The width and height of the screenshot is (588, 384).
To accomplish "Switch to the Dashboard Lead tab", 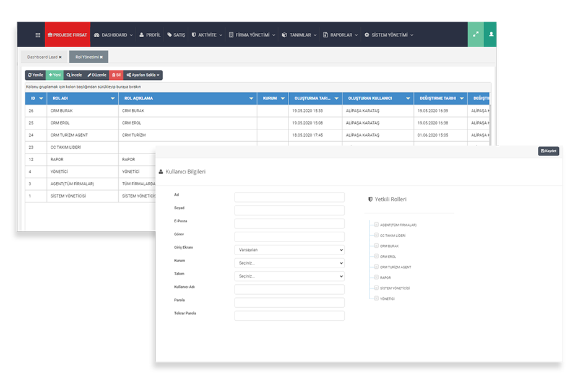I will (x=41, y=57).
